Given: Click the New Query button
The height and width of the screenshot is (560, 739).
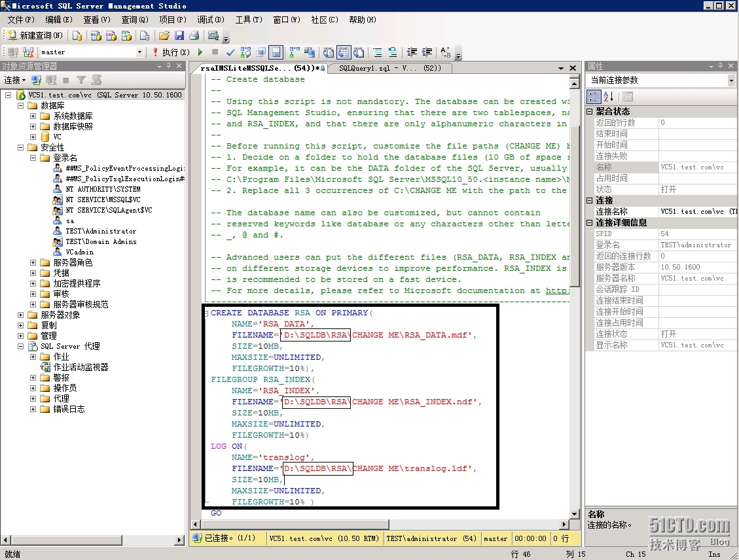Looking at the screenshot, I should (x=35, y=36).
